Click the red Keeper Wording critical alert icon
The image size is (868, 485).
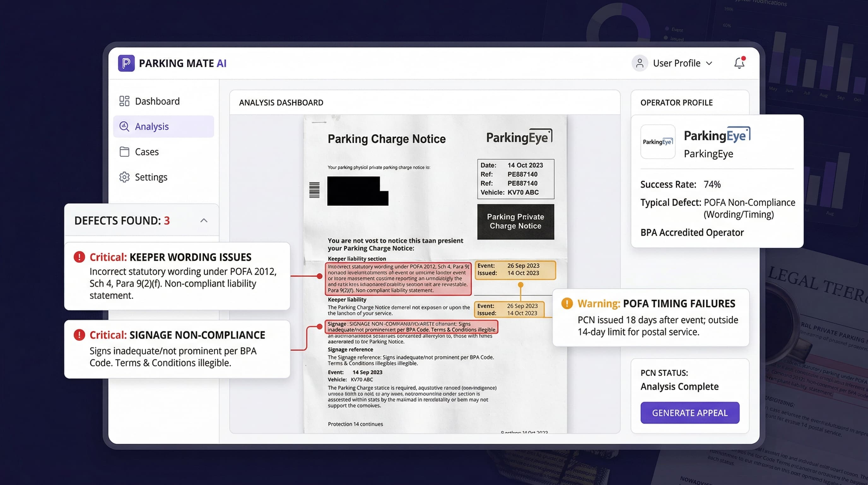[x=79, y=257]
